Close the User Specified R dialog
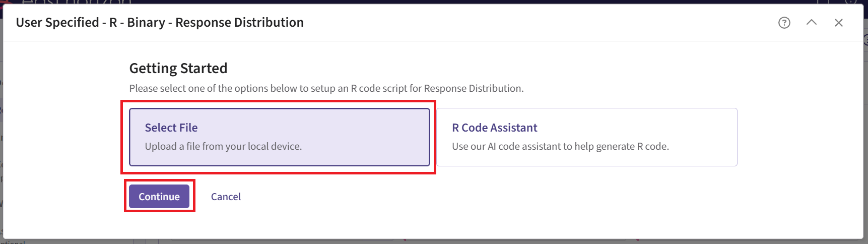Image resolution: width=868 pixels, height=244 pixels. pos(838,23)
